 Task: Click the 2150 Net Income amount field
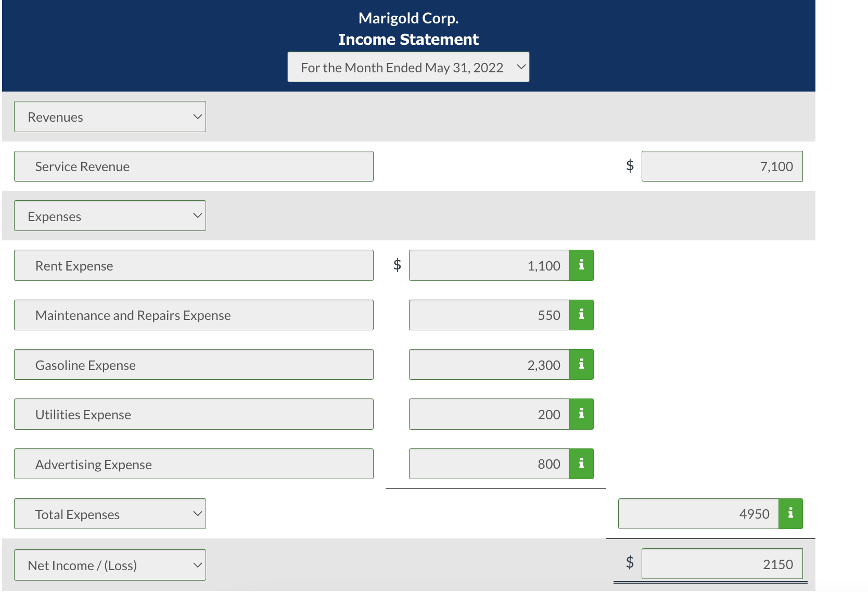(x=722, y=563)
